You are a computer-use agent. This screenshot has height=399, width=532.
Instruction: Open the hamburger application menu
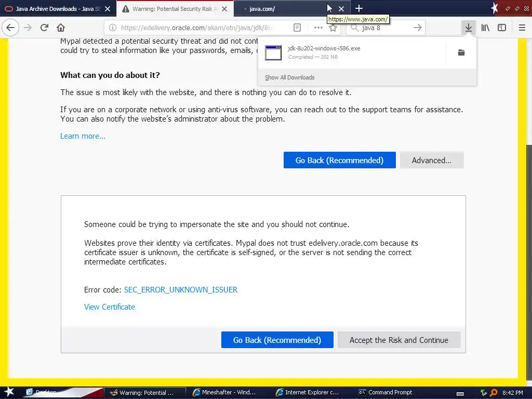click(x=522, y=28)
